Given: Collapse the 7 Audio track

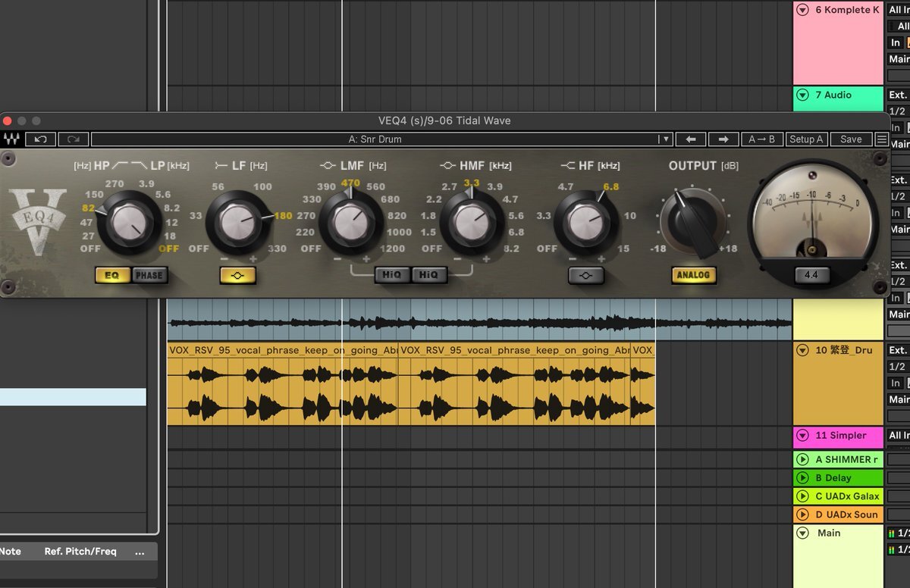Looking at the screenshot, I should click(x=803, y=95).
